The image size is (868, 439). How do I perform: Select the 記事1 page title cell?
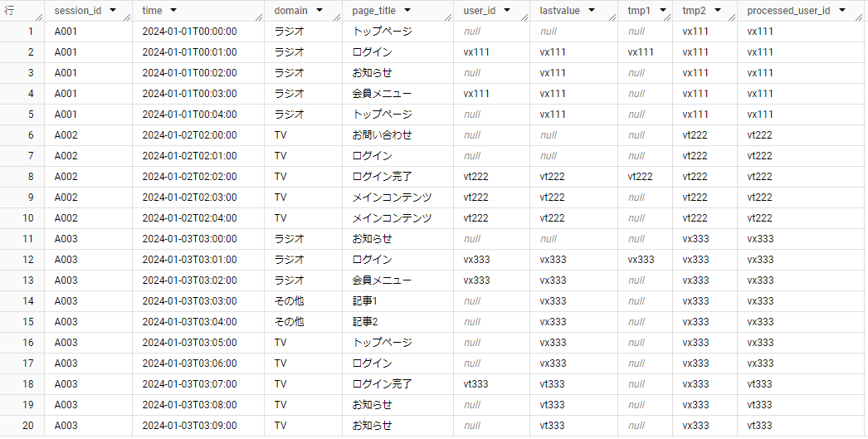364,301
